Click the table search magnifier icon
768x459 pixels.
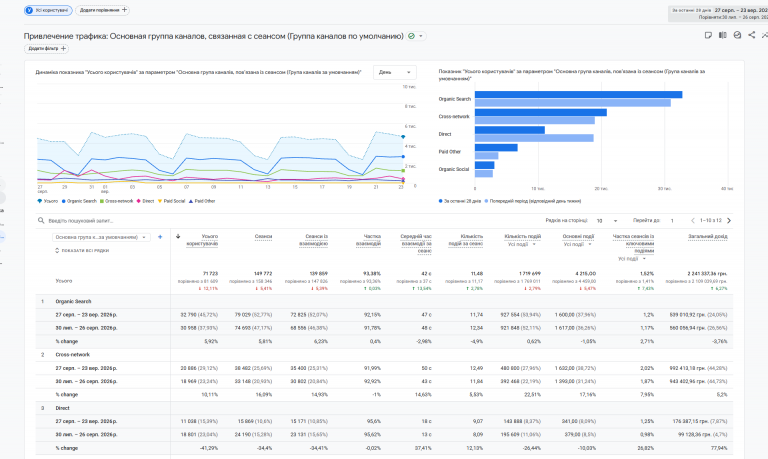pos(41,220)
